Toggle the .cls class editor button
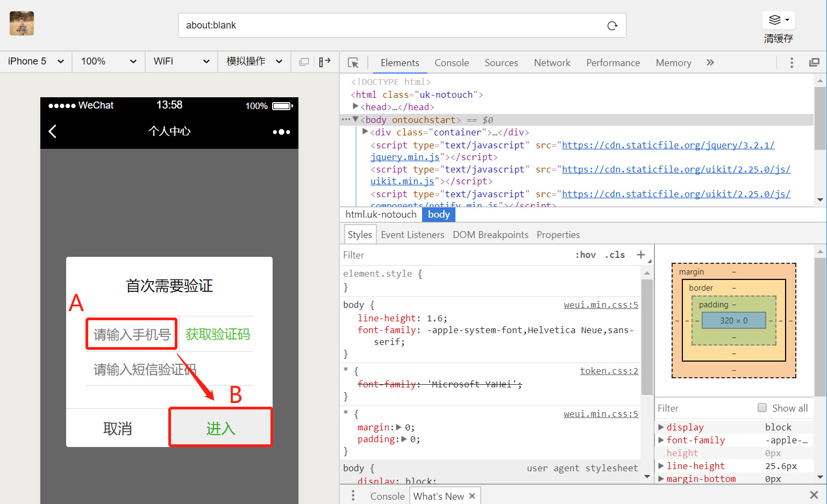Image resolution: width=827 pixels, height=504 pixels. point(615,255)
